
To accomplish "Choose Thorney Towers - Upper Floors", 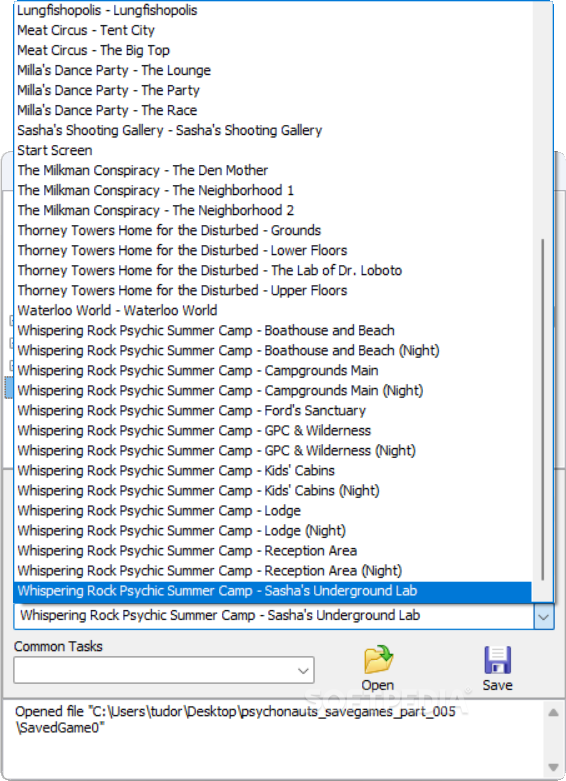I will tap(273, 290).
